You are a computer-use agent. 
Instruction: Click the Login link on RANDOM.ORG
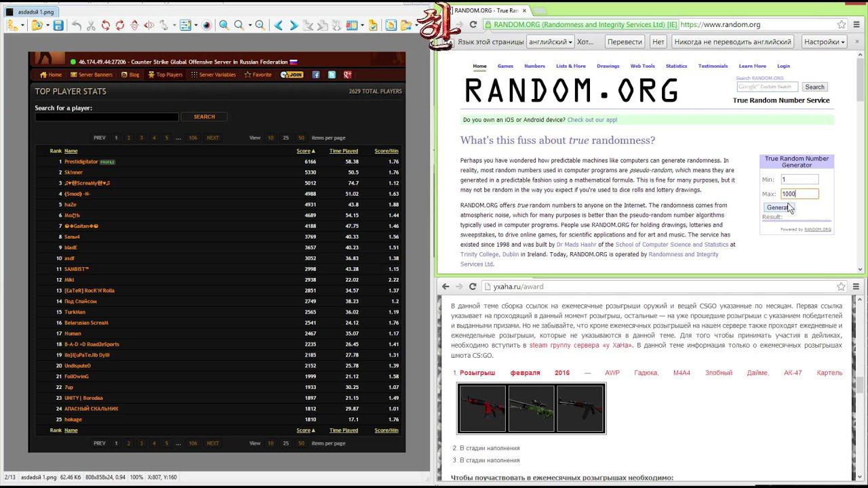(783, 66)
